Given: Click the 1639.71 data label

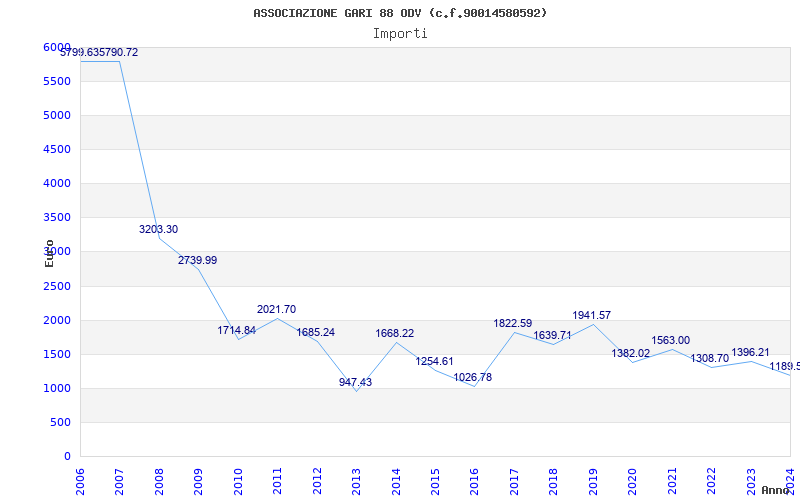Looking at the screenshot, I should click(553, 335).
